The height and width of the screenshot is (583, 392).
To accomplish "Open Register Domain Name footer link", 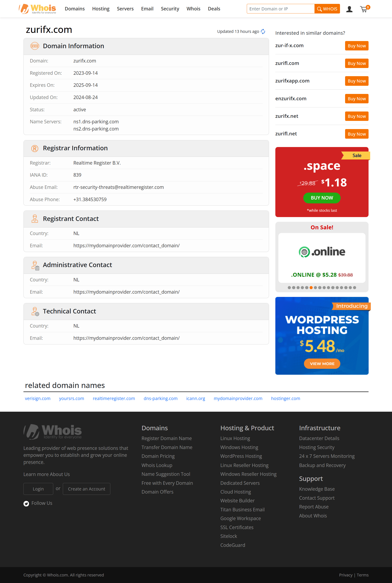I will pos(166,438).
